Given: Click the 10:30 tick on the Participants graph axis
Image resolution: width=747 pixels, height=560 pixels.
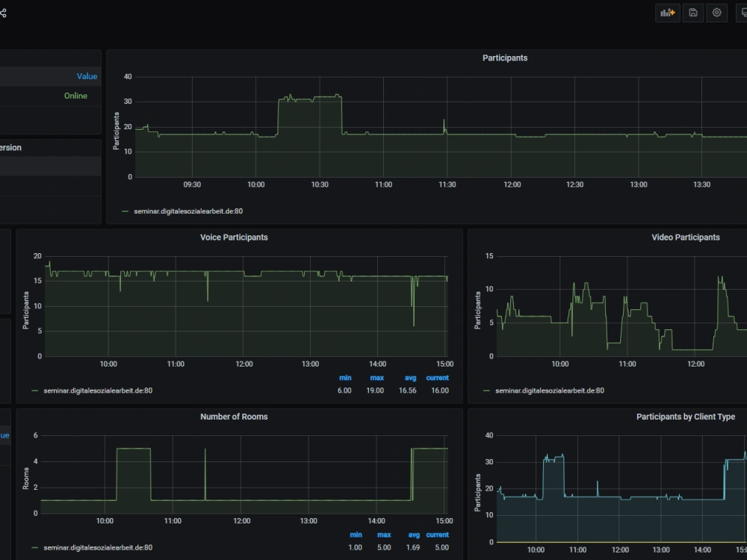Looking at the screenshot, I should pyautogui.click(x=320, y=184).
